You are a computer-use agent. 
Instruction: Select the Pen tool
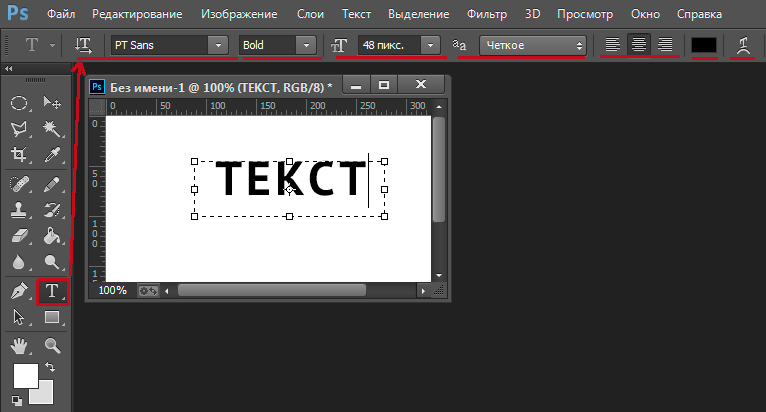(19, 292)
